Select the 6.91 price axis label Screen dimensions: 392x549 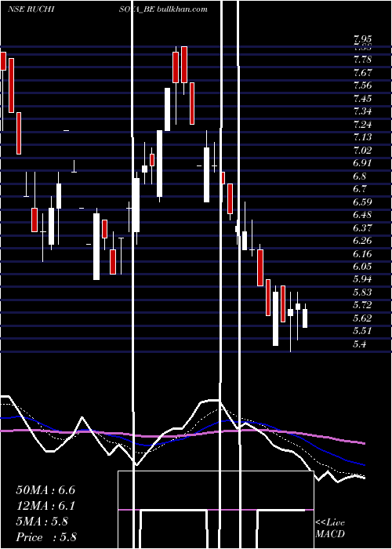(362, 163)
